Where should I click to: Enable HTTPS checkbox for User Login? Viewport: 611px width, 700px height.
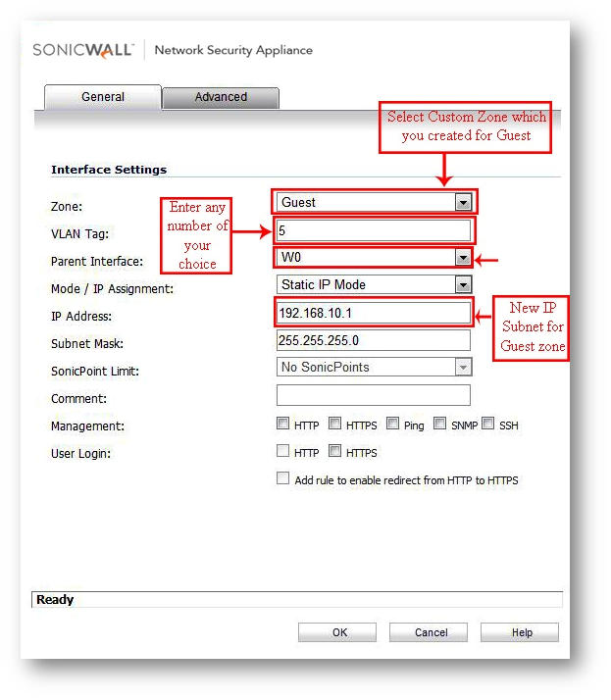pyautogui.click(x=334, y=450)
